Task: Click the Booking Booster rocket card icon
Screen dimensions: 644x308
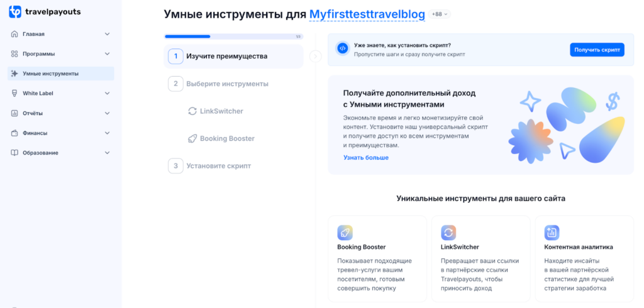Action: tap(345, 233)
